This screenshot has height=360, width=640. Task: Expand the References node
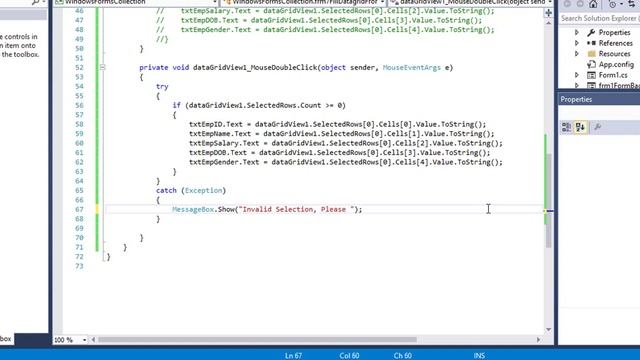click(x=577, y=43)
